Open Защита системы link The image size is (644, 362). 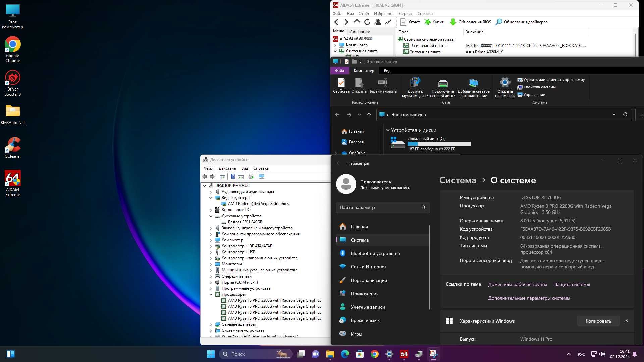click(x=572, y=284)
